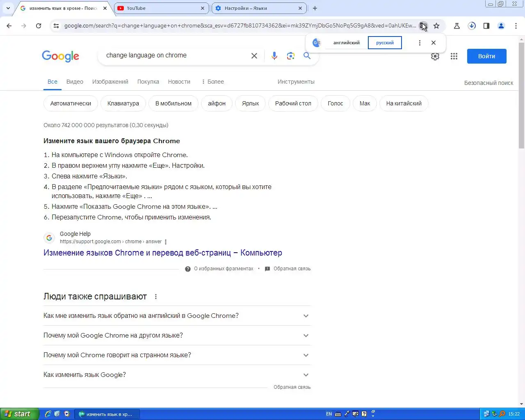Open the Chrome profile avatar
The width and height of the screenshot is (525, 420).
coord(501,26)
